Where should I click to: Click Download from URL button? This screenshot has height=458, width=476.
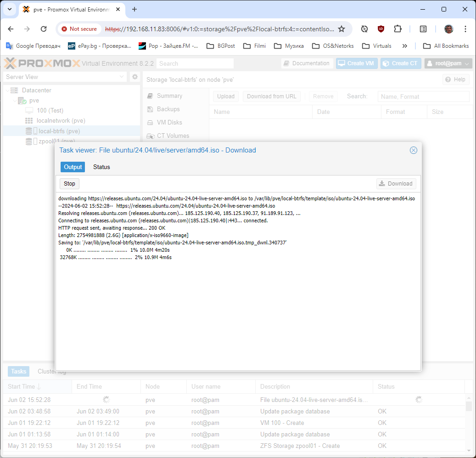tap(271, 96)
